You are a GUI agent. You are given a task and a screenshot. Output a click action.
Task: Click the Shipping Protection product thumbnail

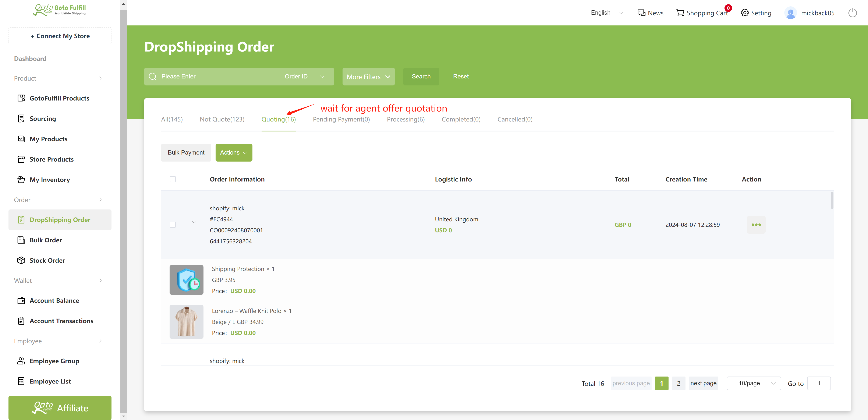[186, 280]
